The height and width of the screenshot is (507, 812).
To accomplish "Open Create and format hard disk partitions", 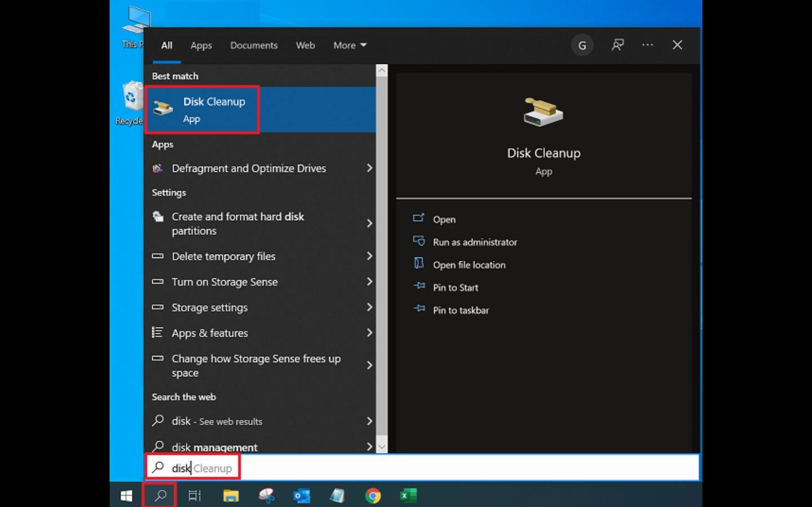I will coord(238,224).
